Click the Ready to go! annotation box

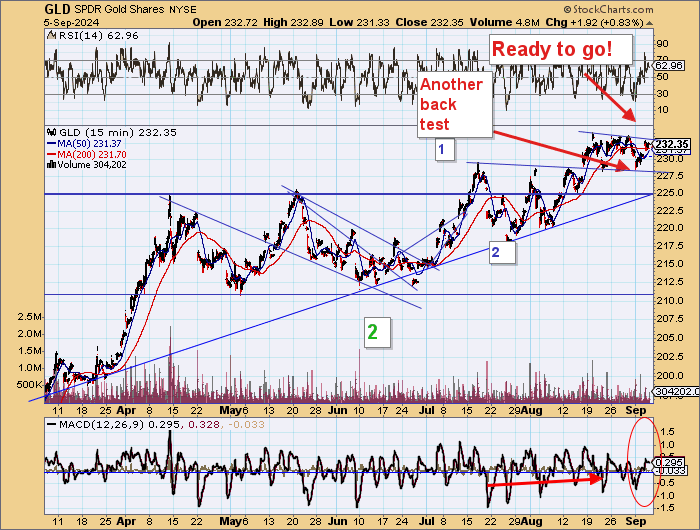pyautogui.click(x=561, y=49)
